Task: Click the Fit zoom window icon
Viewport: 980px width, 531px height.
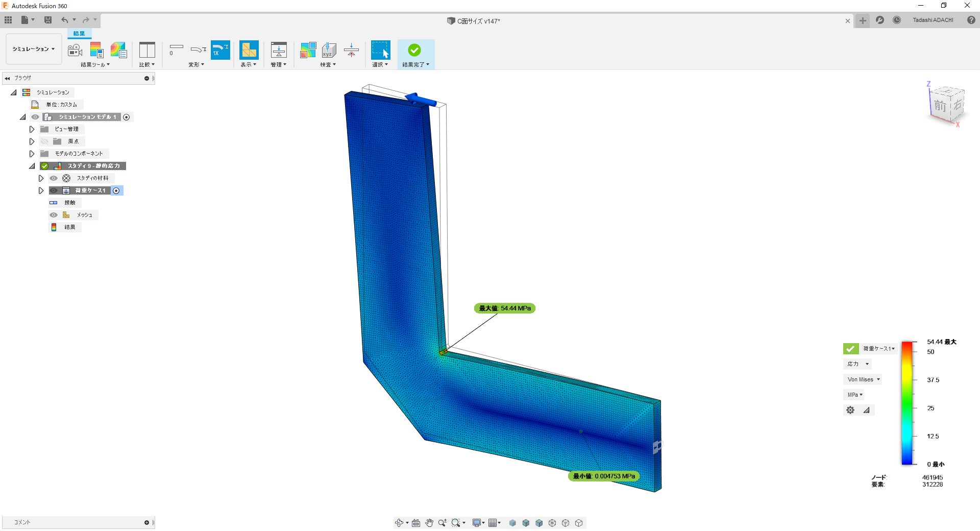Action: click(x=456, y=523)
